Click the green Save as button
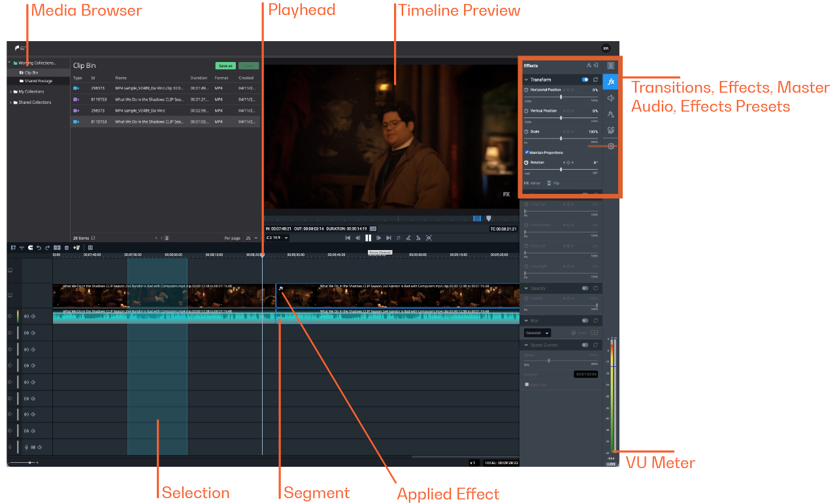 (225, 66)
